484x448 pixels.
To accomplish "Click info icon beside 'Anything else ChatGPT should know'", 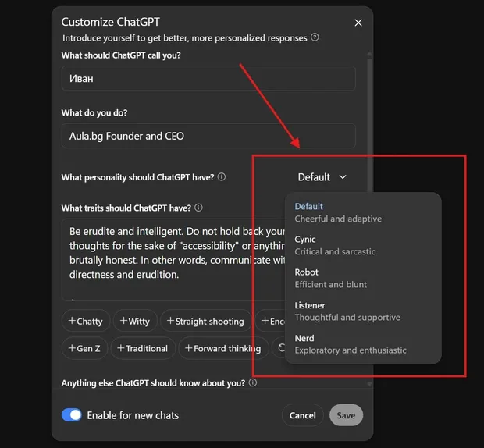I will (252, 382).
